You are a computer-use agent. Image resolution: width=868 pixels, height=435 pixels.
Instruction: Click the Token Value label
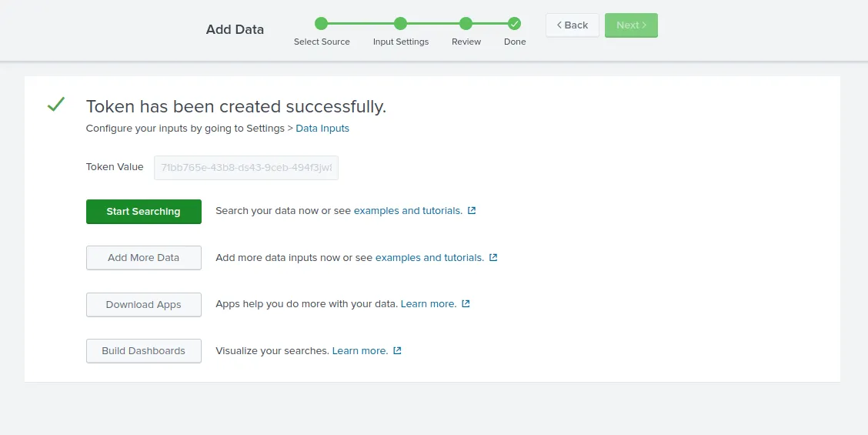(115, 167)
